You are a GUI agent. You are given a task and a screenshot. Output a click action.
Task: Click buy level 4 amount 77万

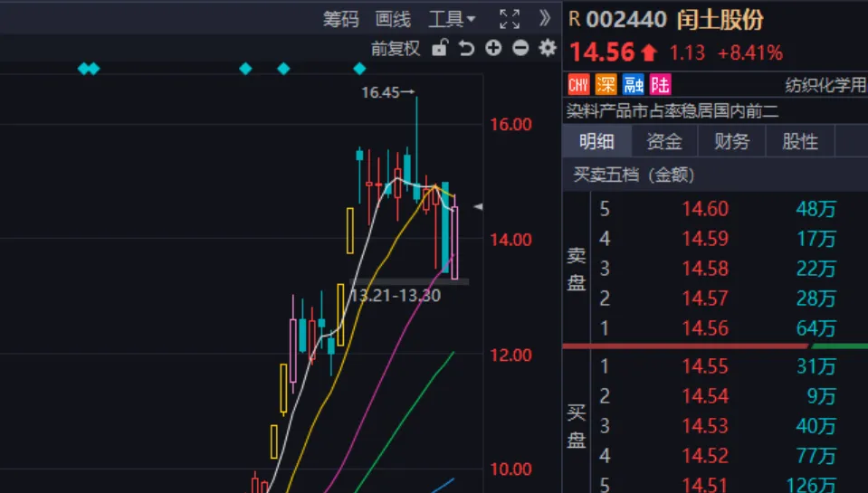click(x=816, y=456)
